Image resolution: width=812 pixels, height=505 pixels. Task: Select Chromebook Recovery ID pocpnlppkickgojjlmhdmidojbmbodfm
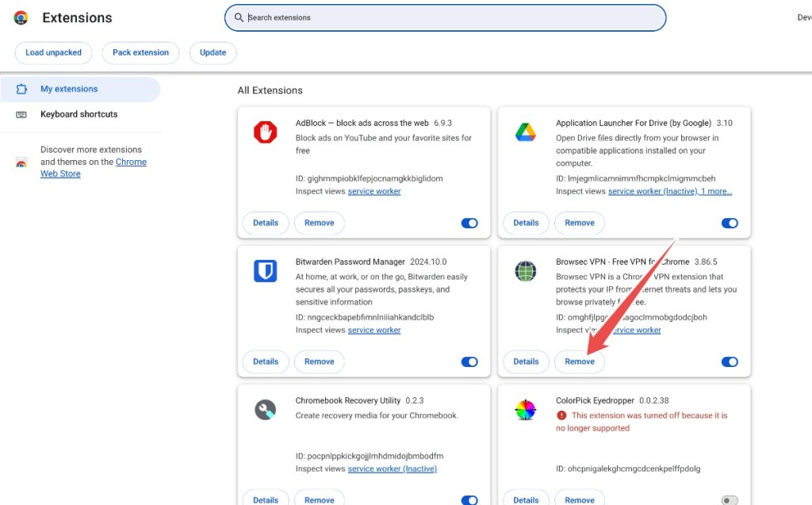[x=370, y=457]
